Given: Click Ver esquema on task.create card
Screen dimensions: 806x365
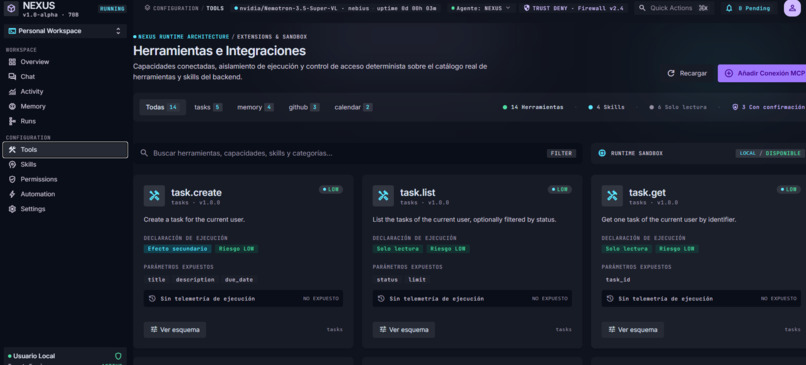Looking at the screenshot, I should pos(175,330).
